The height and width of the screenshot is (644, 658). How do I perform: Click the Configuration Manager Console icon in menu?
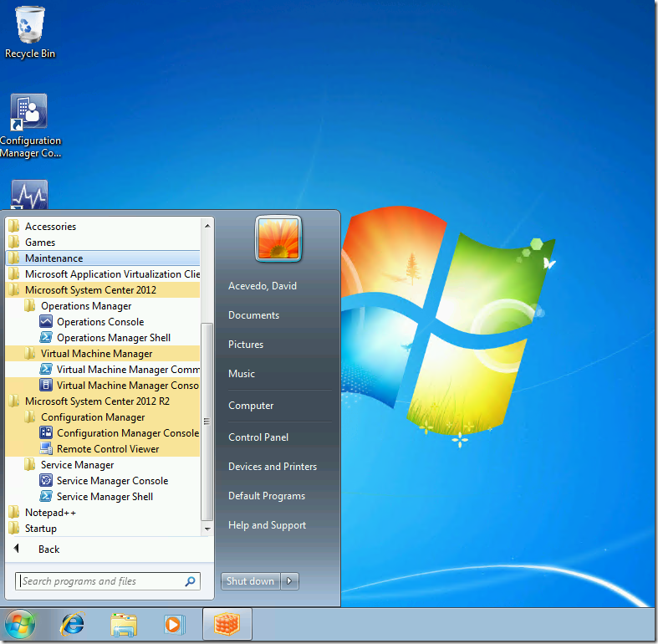[46, 433]
